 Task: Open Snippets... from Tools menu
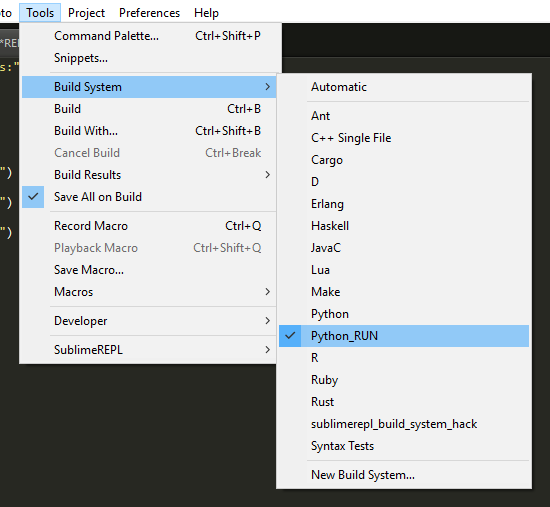tap(149, 58)
